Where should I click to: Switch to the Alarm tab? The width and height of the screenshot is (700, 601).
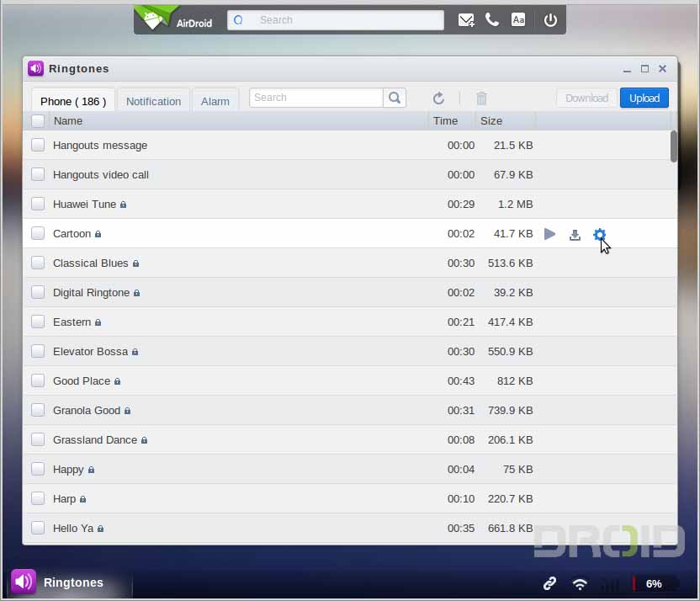click(215, 101)
